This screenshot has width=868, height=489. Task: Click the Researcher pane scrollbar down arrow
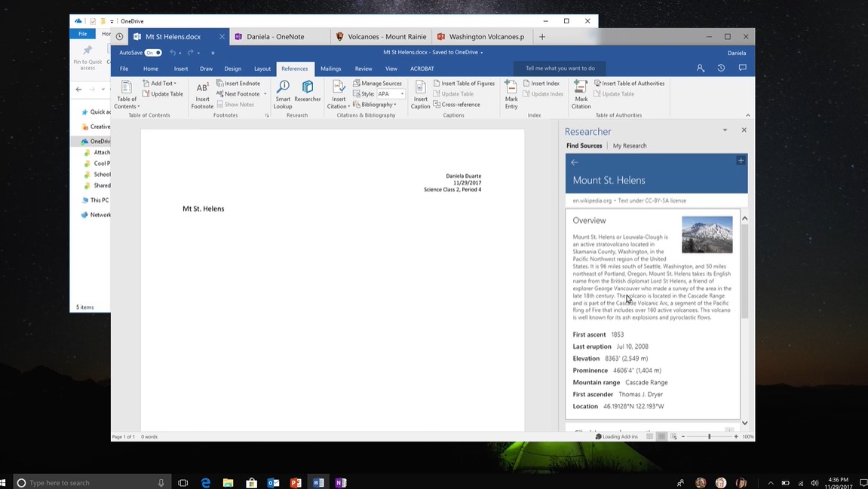[744, 423]
